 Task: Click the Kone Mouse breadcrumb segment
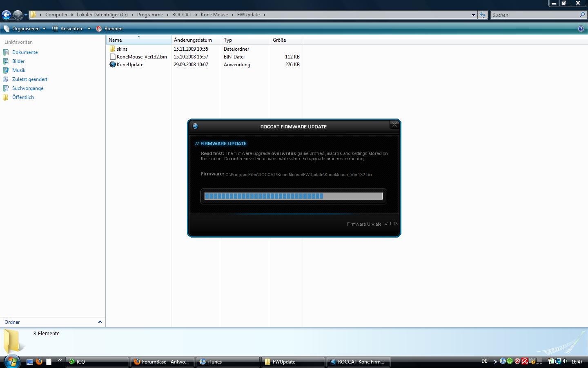pyautogui.click(x=214, y=15)
